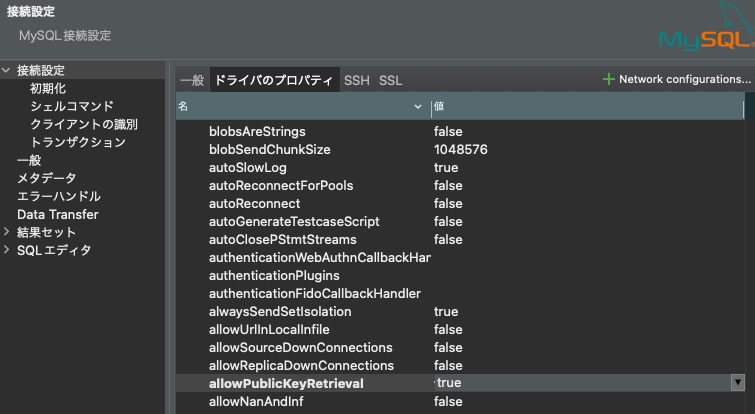The image size is (755, 414).
Task: Select the autoSlowLog property
Action: [247, 168]
